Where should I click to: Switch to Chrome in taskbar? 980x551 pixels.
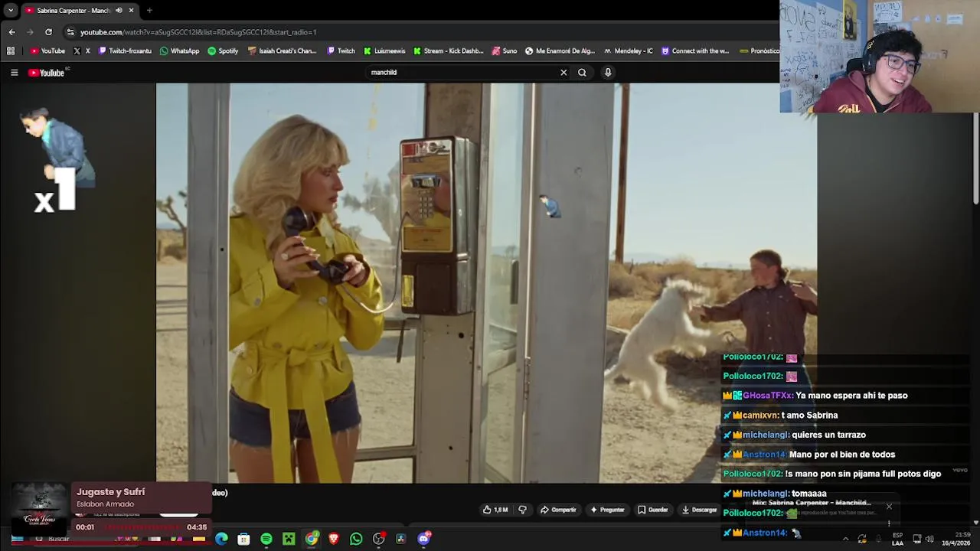pyautogui.click(x=311, y=540)
